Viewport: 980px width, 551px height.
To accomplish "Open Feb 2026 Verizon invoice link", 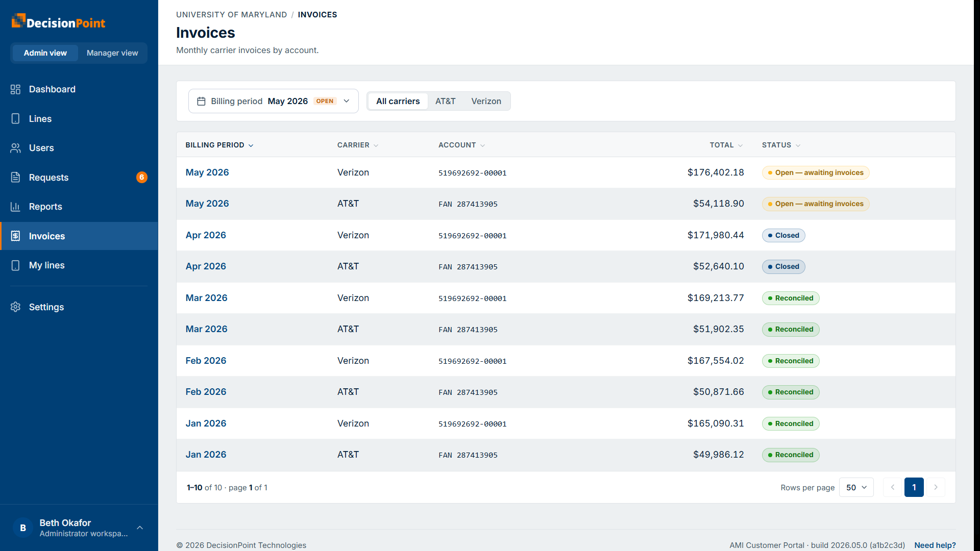I will pos(206,361).
